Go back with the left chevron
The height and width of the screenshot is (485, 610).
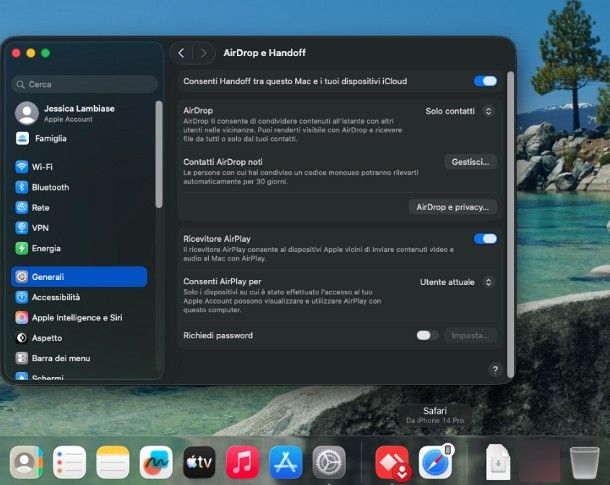pos(181,53)
